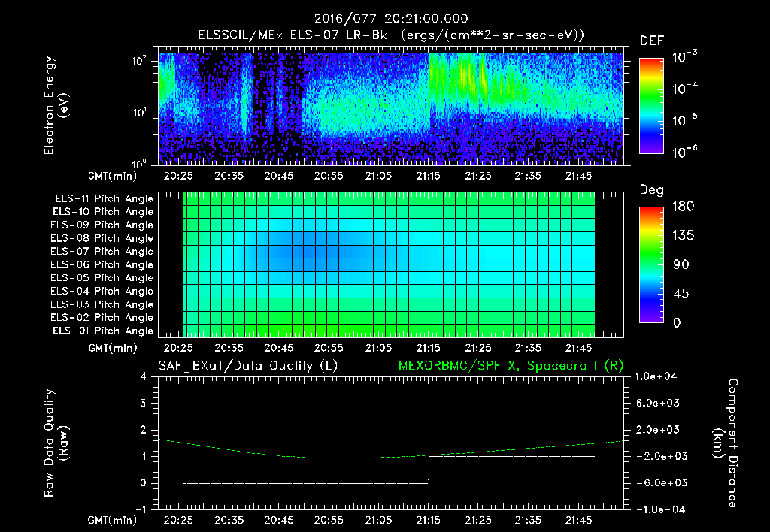Click the 10^-6 value on DEF scale

tap(685, 152)
